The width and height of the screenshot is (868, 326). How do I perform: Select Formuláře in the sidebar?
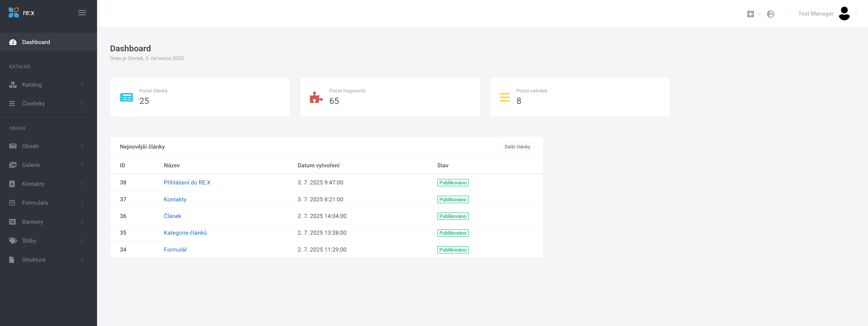point(35,203)
